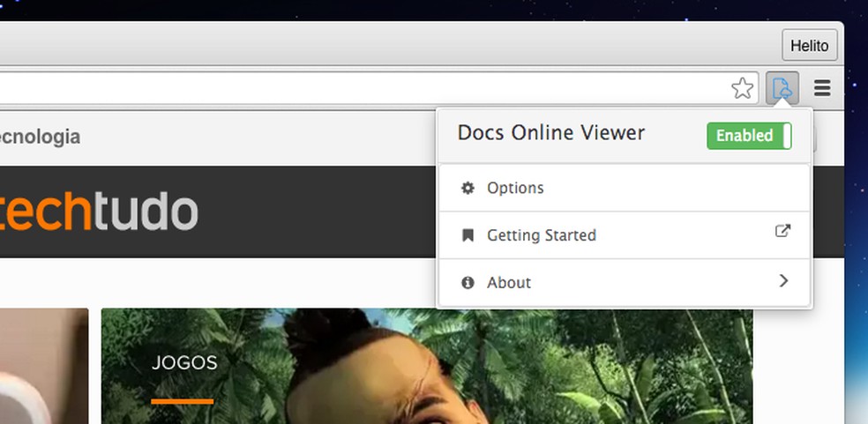
Task: Open the article thumbnail beside the JOGOS card
Action: click(44, 366)
